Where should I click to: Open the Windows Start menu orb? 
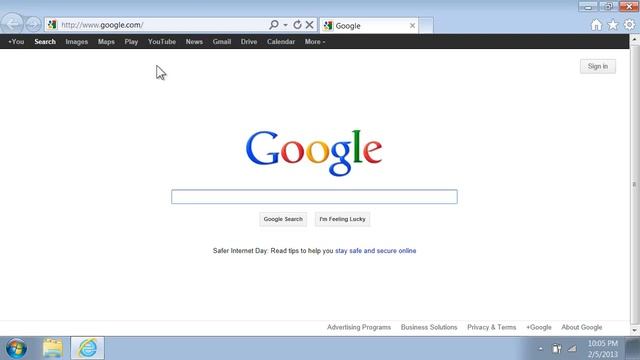pyautogui.click(x=16, y=348)
